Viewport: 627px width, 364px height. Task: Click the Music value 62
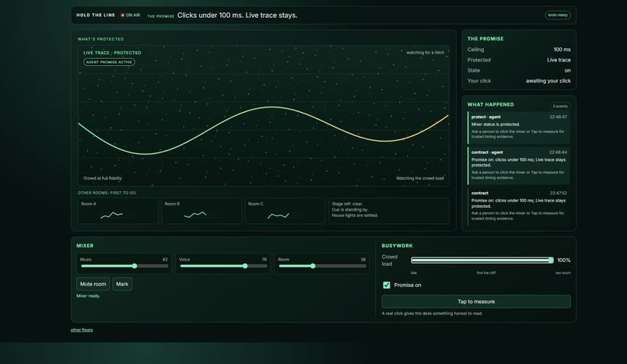coord(165,260)
